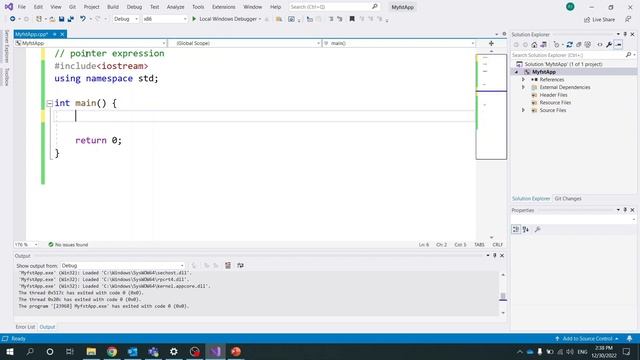Open the 176 % zoom dropdown
640x360 pixels.
[x=26, y=245]
